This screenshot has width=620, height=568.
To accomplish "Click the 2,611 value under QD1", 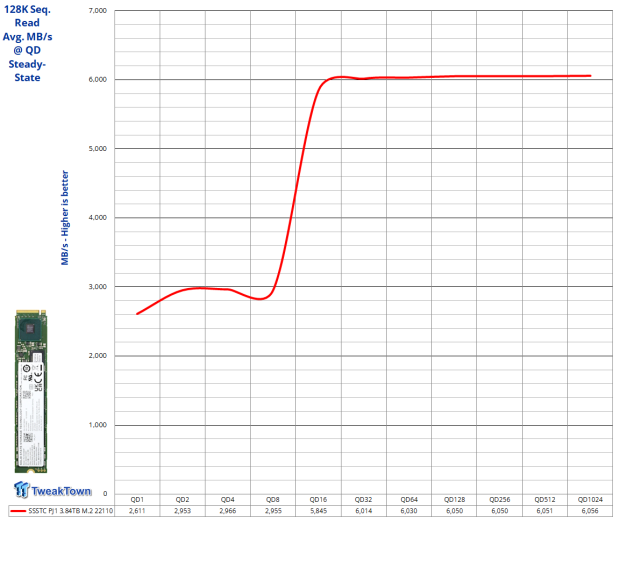I will click(137, 511).
